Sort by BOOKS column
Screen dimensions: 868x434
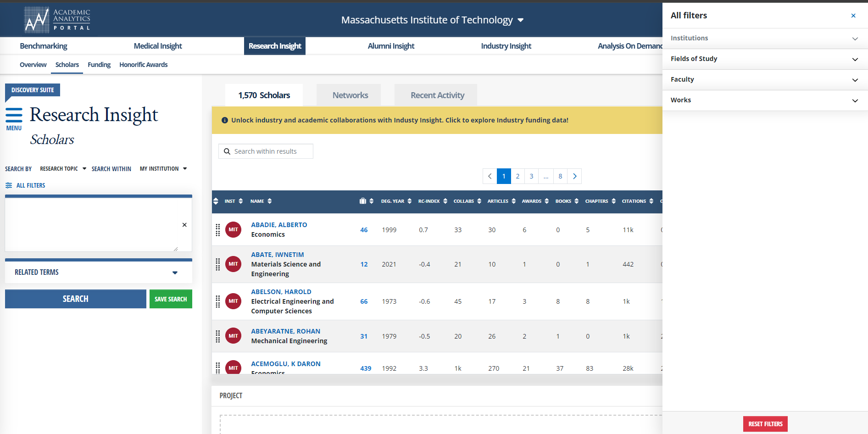pyautogui.click(x=567, y=201)
